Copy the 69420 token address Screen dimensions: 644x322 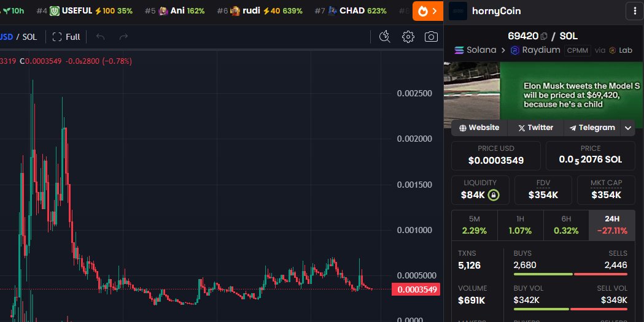(x=544, y=36)
